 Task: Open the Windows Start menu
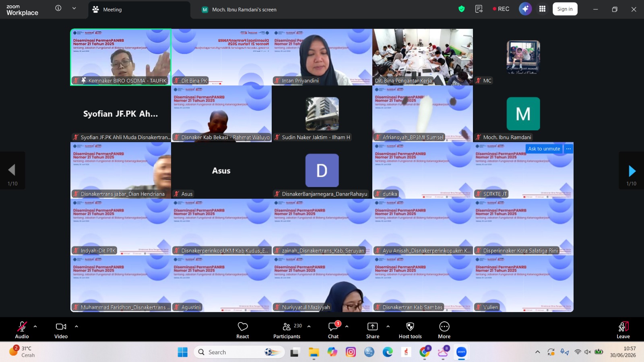coord(182,352)
